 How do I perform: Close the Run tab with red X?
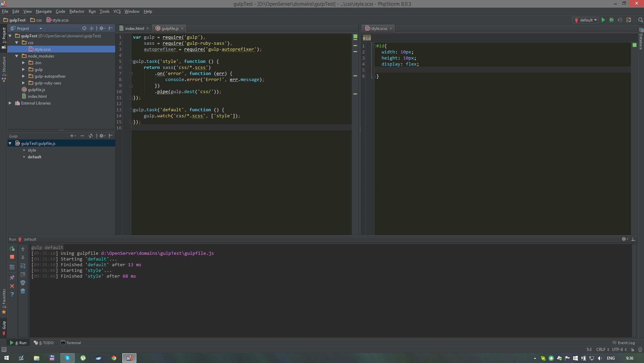coord(12,286)
